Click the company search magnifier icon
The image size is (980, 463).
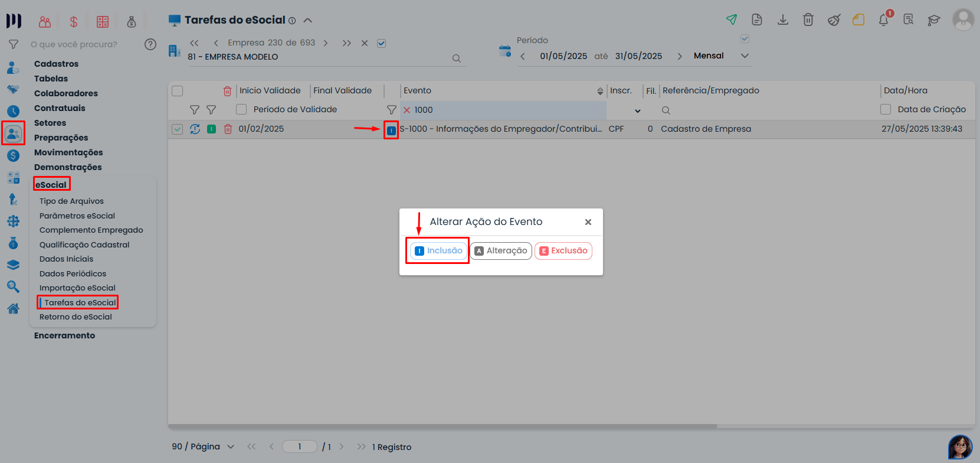click(456, 58)
